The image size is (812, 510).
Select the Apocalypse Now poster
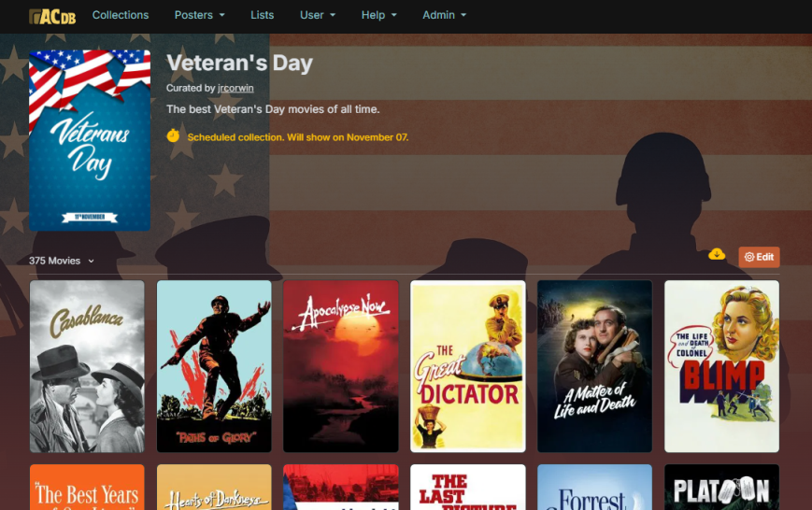341,366
